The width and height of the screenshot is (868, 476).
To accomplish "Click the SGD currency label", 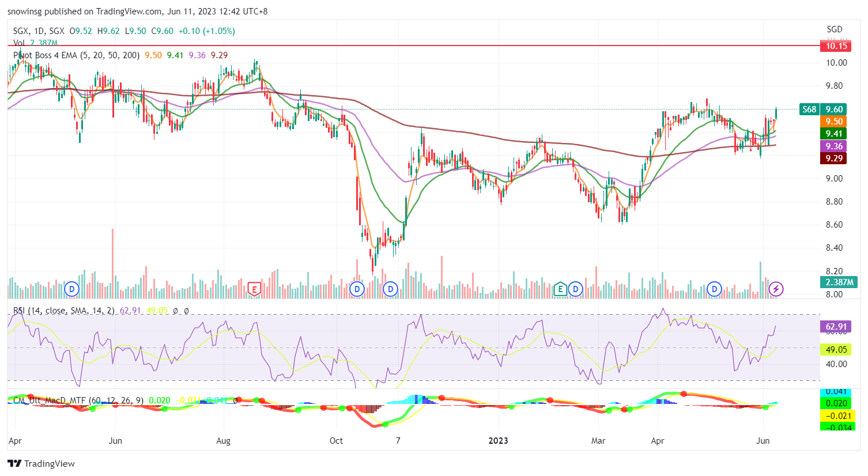I will pos(834,29).
